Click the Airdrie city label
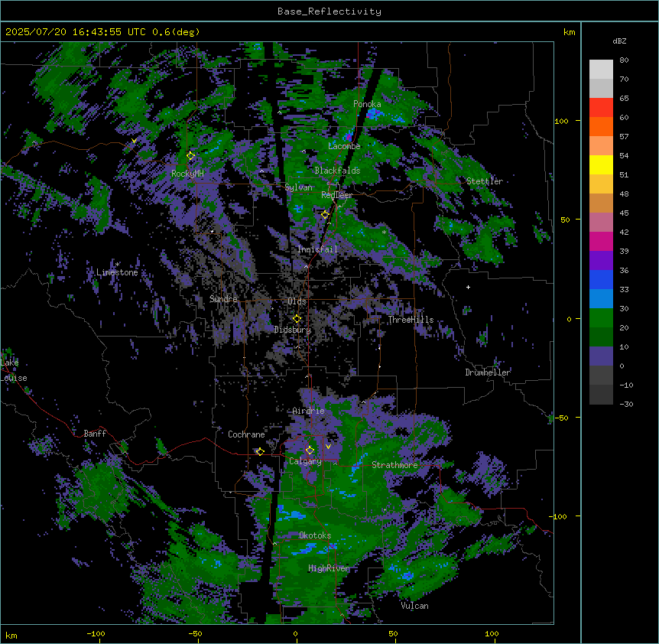 point(309,411)
